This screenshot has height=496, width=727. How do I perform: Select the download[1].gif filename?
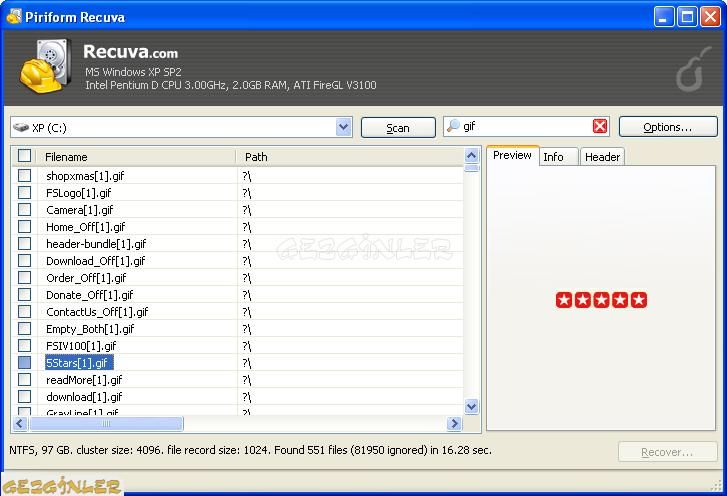point(84,397)
